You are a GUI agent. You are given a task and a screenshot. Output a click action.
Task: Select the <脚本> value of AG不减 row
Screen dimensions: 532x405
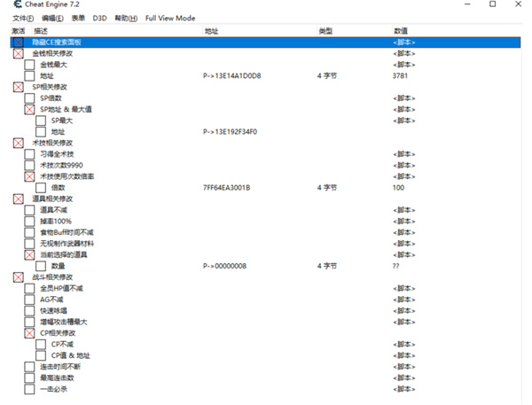404,300
